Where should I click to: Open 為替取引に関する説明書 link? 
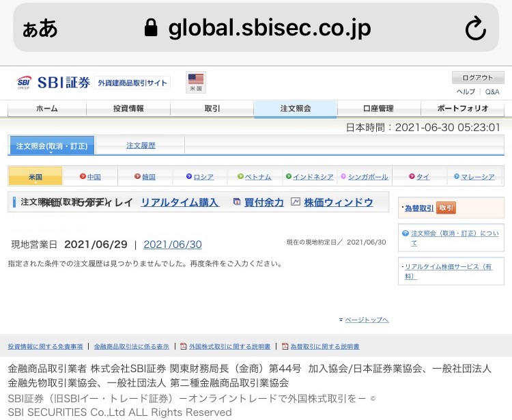325,346
